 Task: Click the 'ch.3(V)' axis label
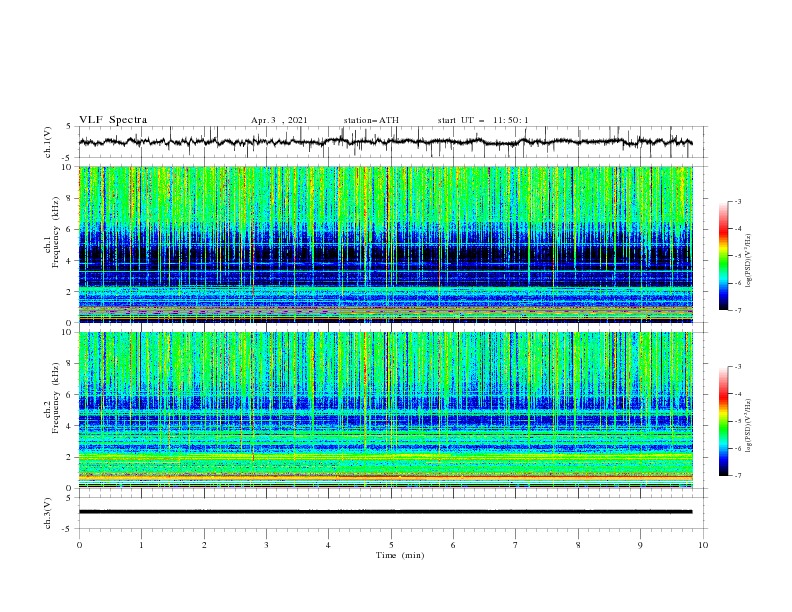(48, 513)
